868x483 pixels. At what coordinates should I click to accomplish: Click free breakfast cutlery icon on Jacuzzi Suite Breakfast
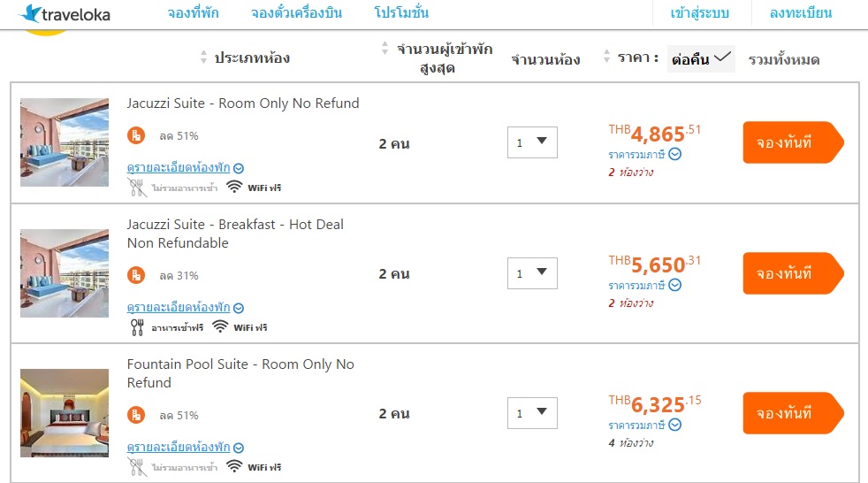click(137, 326)
